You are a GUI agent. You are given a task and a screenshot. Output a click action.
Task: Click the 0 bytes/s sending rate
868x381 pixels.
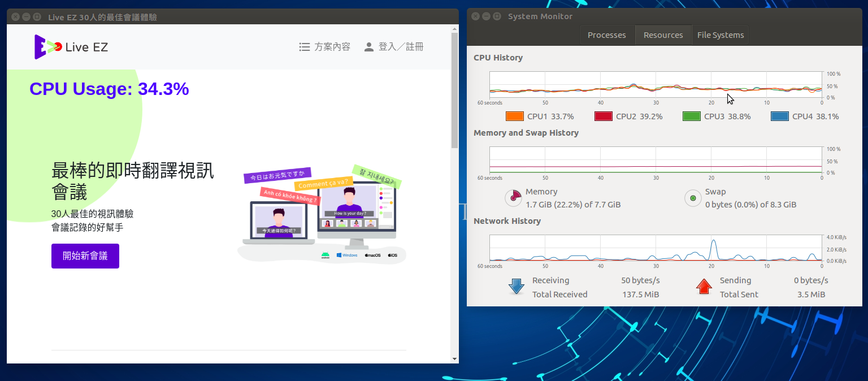(x=811, y=280)
